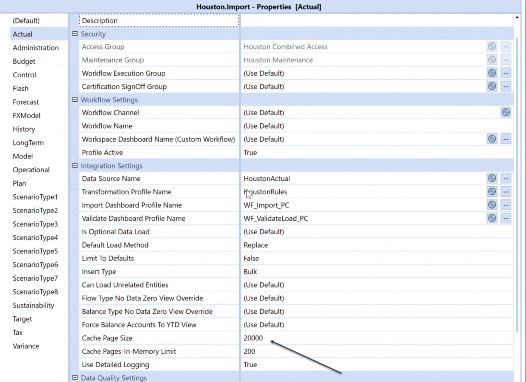Open ellipsis browse for Transformation Profile Name
This screenshot has height=382, width=526.
click(506, 192)
